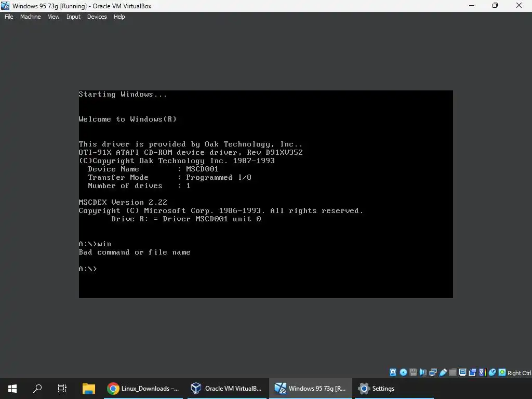Screen dimensions: 532x399
Task: Open Windows taskbar search
Action: point(37,389)
